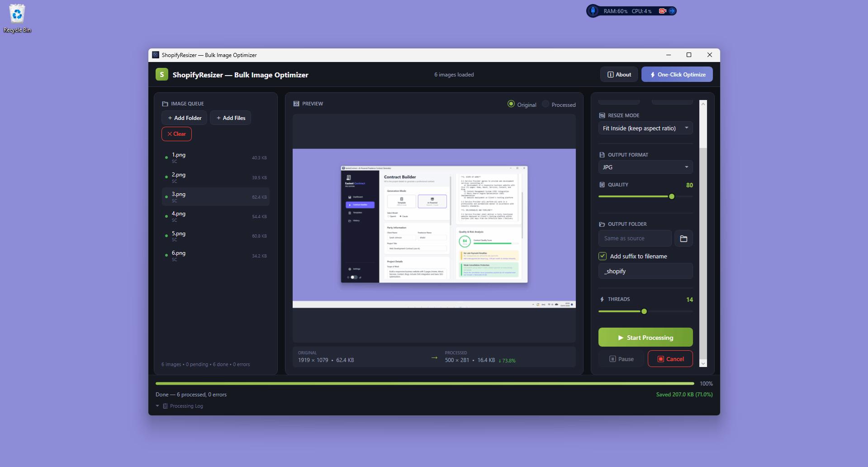Image resolution: width=868 pixels, height=467 pixels.
Task: Click the ShopifyResizer title bar app icon
Action: (x=156, y=55)
